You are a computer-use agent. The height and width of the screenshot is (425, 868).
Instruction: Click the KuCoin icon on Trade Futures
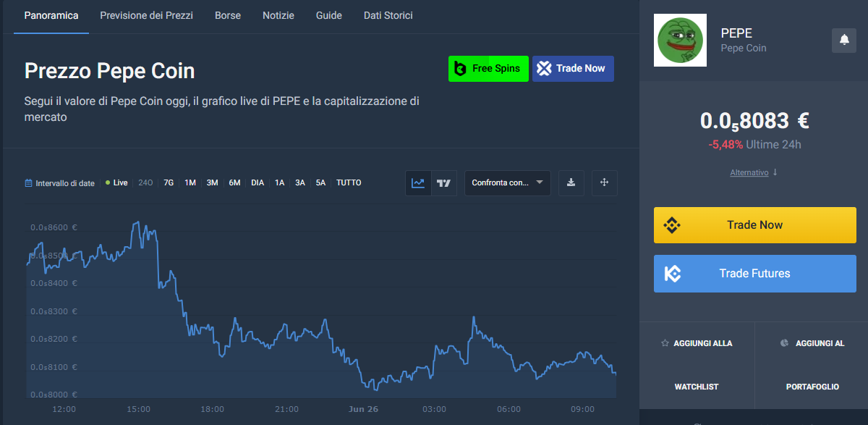(673, 273)
